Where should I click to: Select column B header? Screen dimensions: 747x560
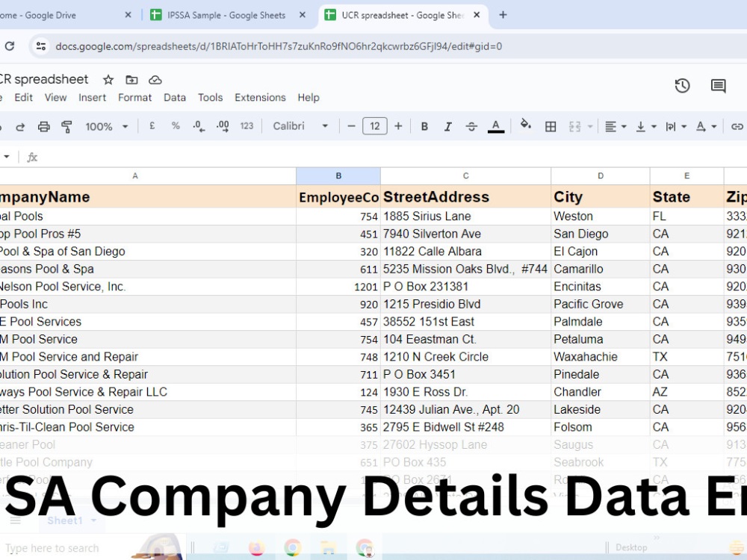coord(338,176)
